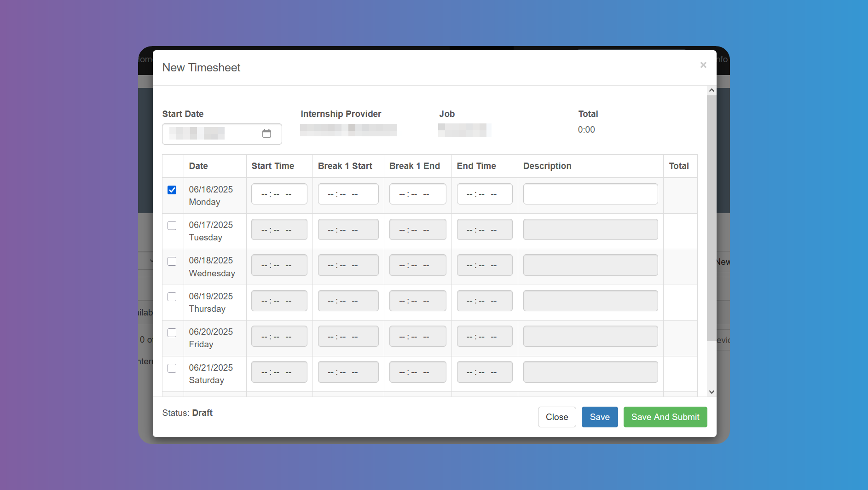Click Monday's Break 1 Start field
This screenshot has height=490, width=868.
pos(348,194)
